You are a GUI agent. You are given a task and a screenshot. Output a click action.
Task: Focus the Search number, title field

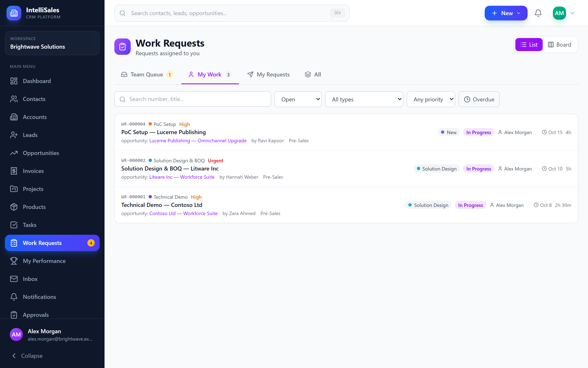193,99
